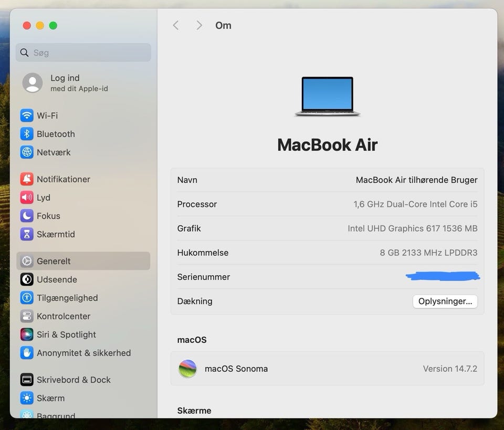
Task: Click the 'Version 14.7.2' text
Action: pyautogui.click(x=450, y=369)
